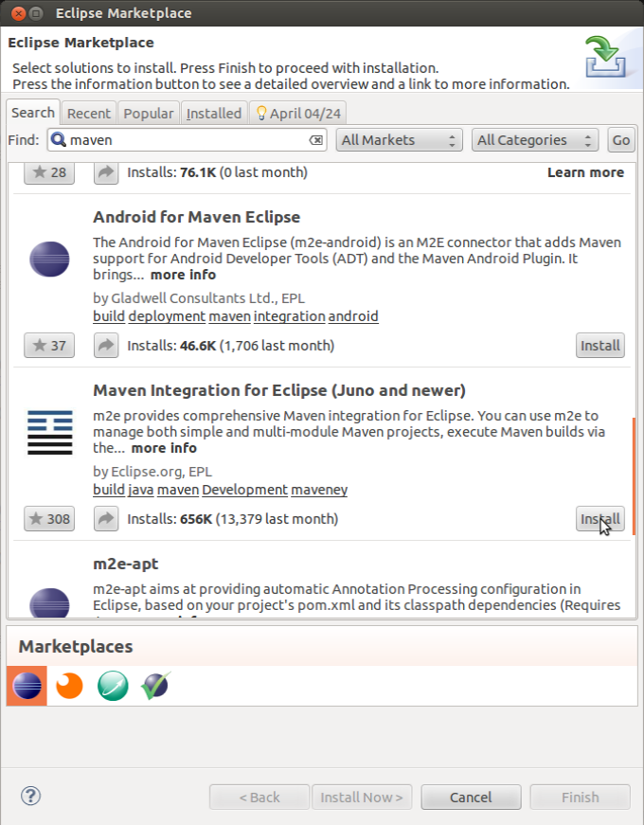Open the April 04/24 tab
Screen dimensions: 644x825
click(297, 113)
